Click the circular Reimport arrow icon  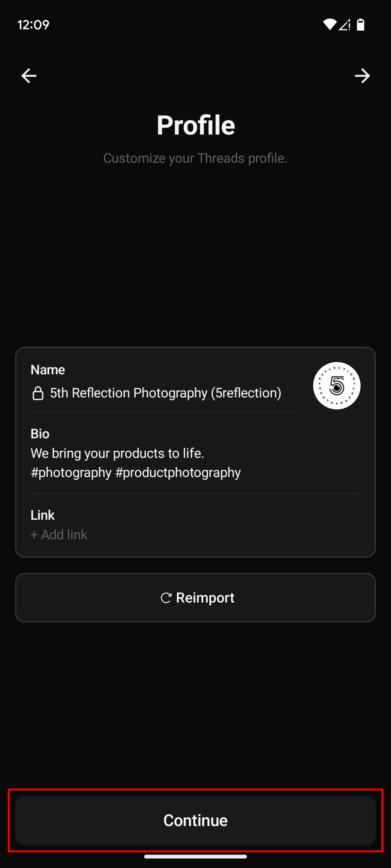tap(166, 598)
